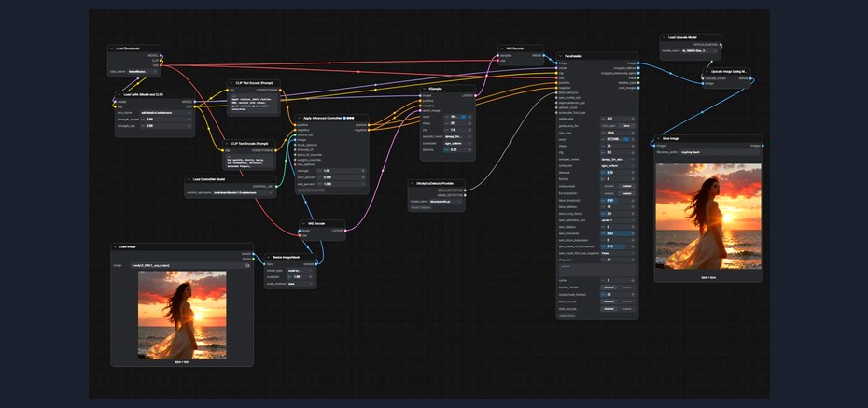Toggle FaceDetailer tiled_decode switch

618,308
